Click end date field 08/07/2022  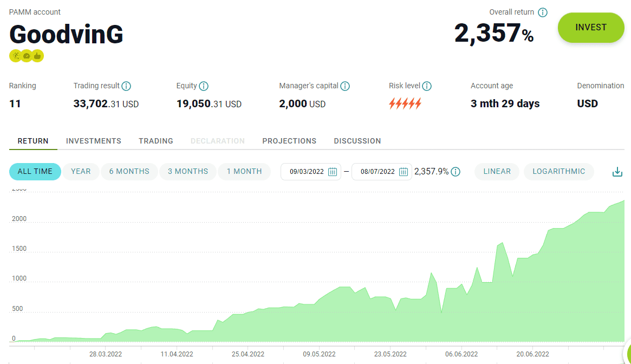381,172
